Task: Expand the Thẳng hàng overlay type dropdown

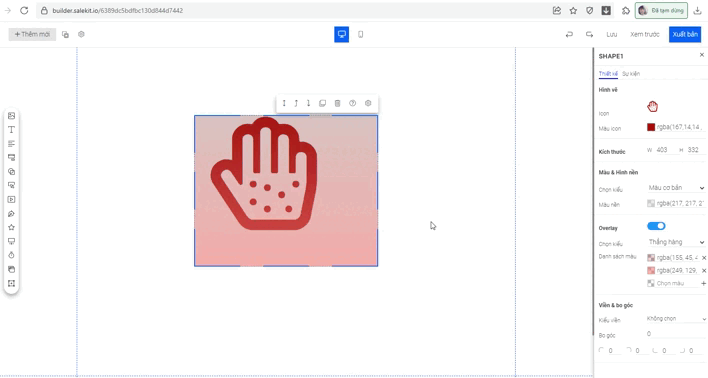Action: coord(676,242)
